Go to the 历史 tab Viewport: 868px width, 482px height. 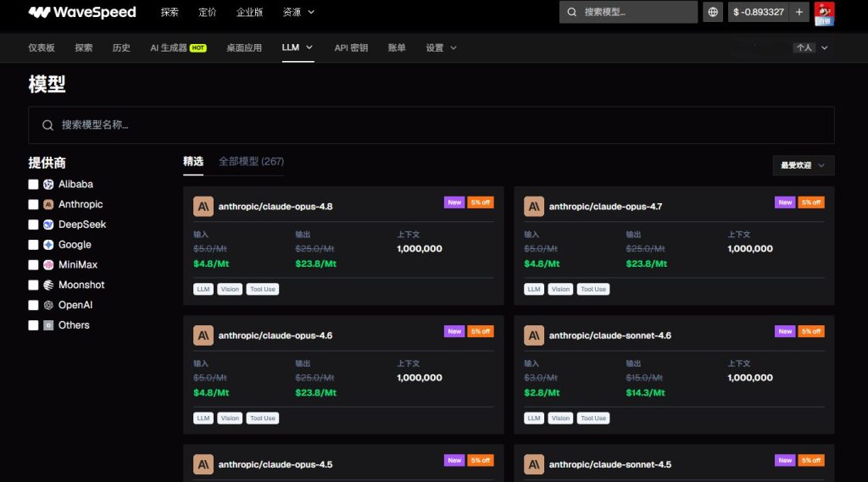tap(121, 47)
